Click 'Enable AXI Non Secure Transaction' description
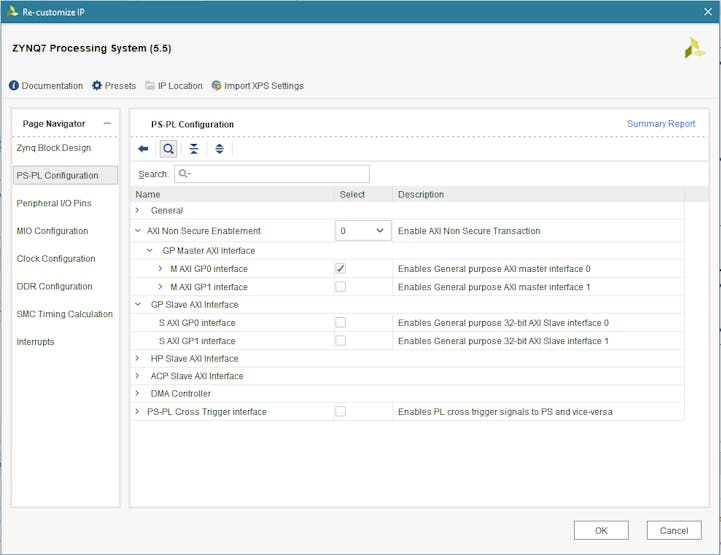721x555 pixels. [x=469, y=230]
